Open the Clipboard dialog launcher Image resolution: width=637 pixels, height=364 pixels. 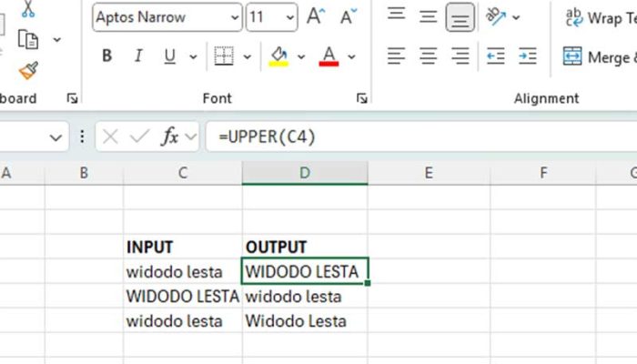point(72,98)
